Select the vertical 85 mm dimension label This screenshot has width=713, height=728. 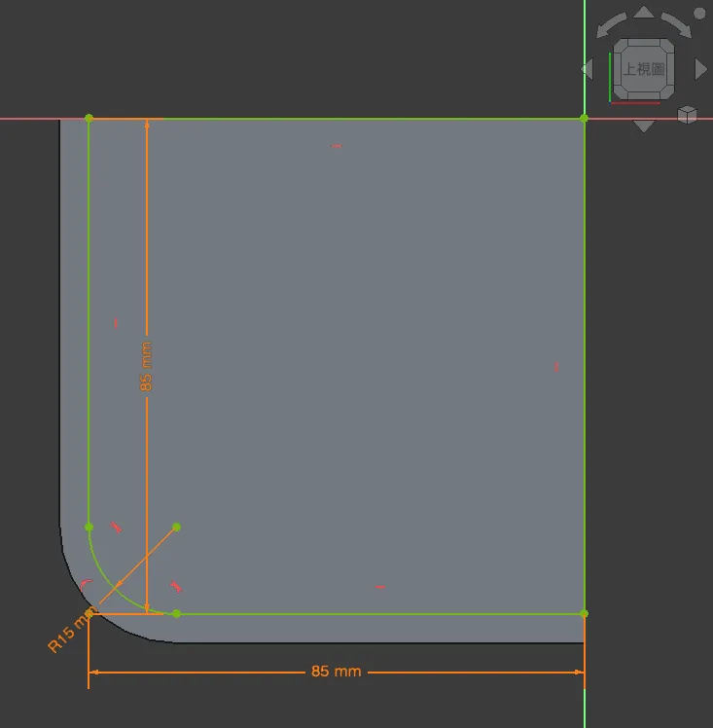click(x=147, y=366)
